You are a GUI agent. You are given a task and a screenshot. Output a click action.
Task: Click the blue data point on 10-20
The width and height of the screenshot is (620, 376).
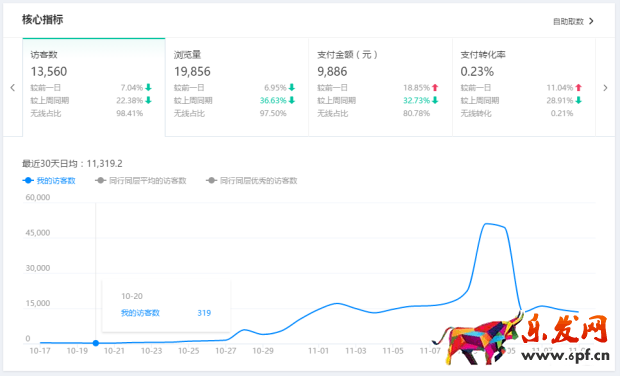96,343
